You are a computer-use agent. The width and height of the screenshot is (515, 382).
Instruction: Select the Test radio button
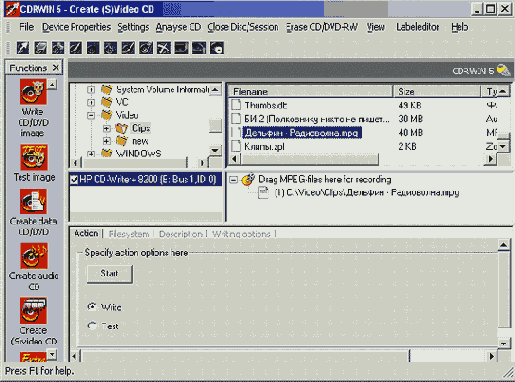[92, 326]
